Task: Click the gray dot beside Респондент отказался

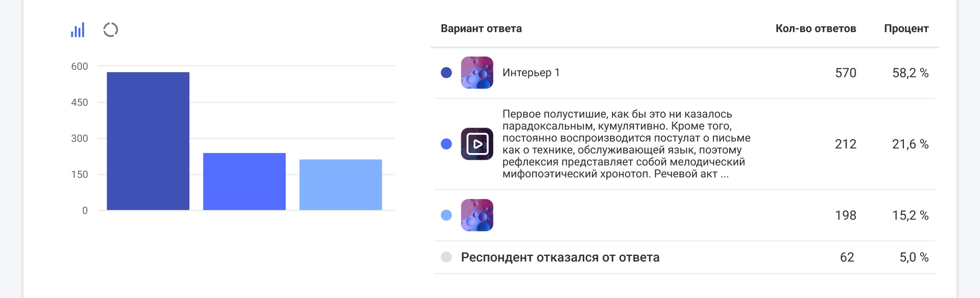Action: [x=446, y=257]
